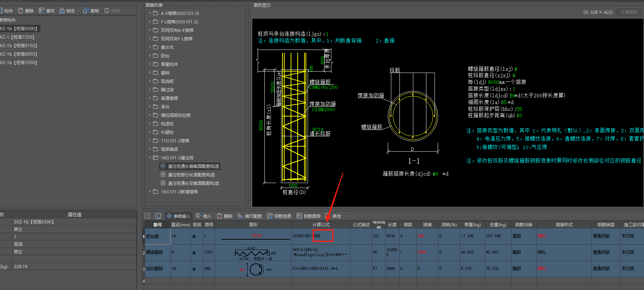Open 钢筋图库 (rebar library)
644x290 pixels.
309,216
